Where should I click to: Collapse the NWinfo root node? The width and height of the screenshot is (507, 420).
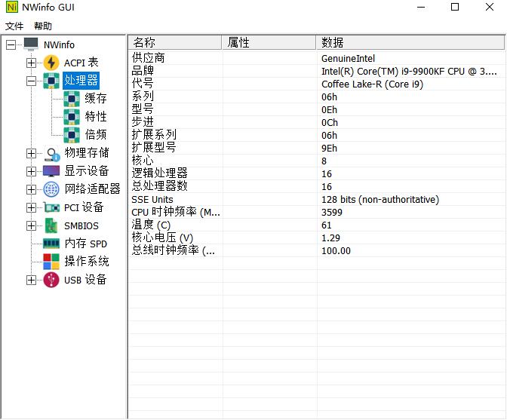[11, 44]
